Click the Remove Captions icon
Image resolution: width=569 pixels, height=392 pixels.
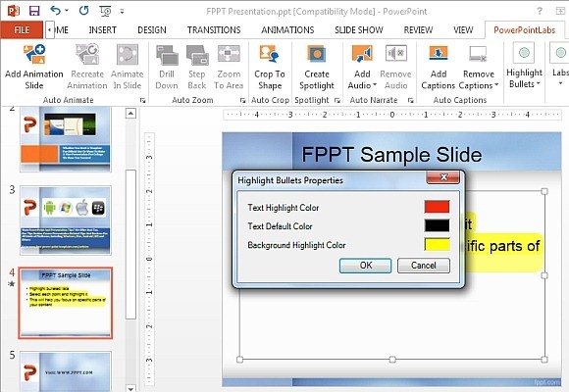point(478,54)
